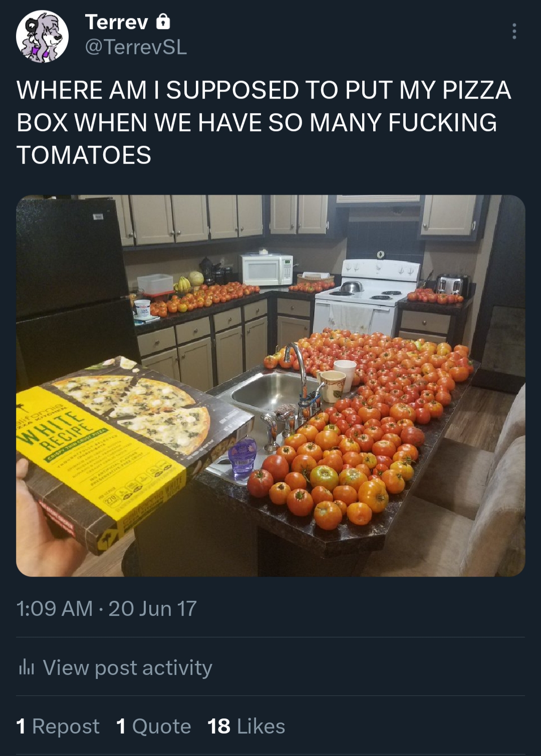
Task: Click the 20 Jun 17 date
Action: tap(153, 609)
